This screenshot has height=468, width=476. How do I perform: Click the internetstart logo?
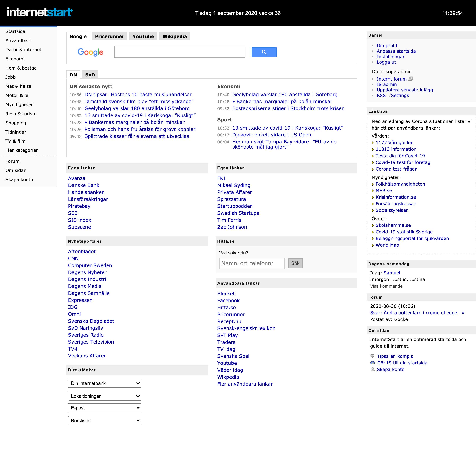40,12
